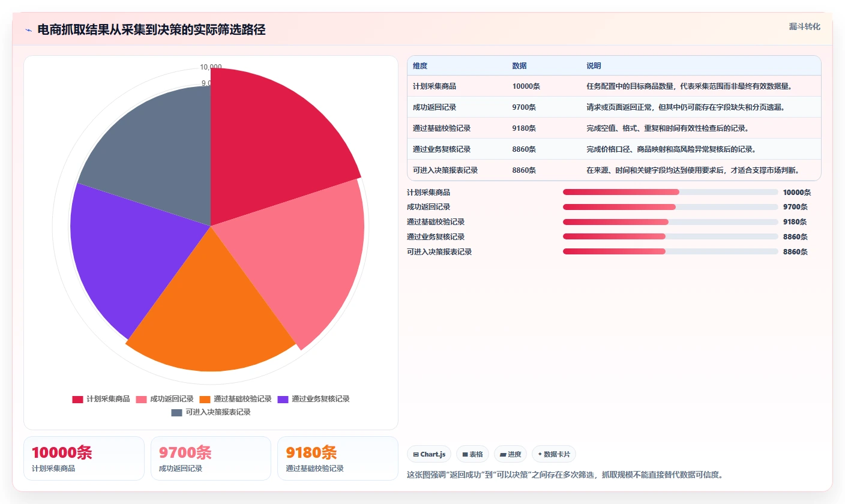Click the description starting 在来源、时间和关键字段
Viewport: 845px width, 504px height.
[x=693, y=170]
